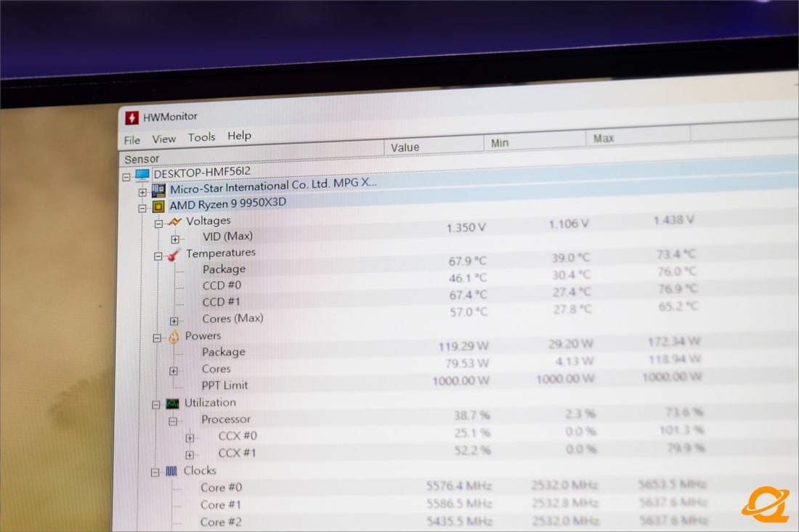Select the DESKTOP-HMF56I2 tree item
The width and height of the screenshot is (799, 532).
(203, 173)
